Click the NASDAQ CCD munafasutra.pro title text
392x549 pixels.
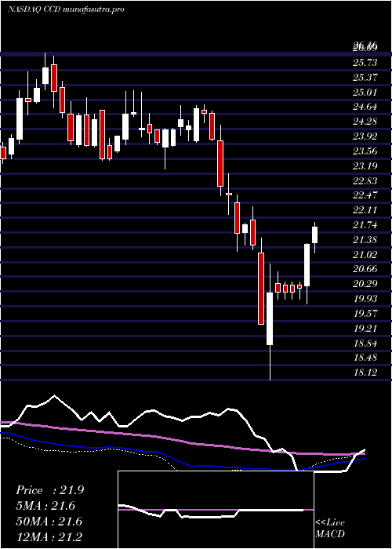tap(66, 9)
